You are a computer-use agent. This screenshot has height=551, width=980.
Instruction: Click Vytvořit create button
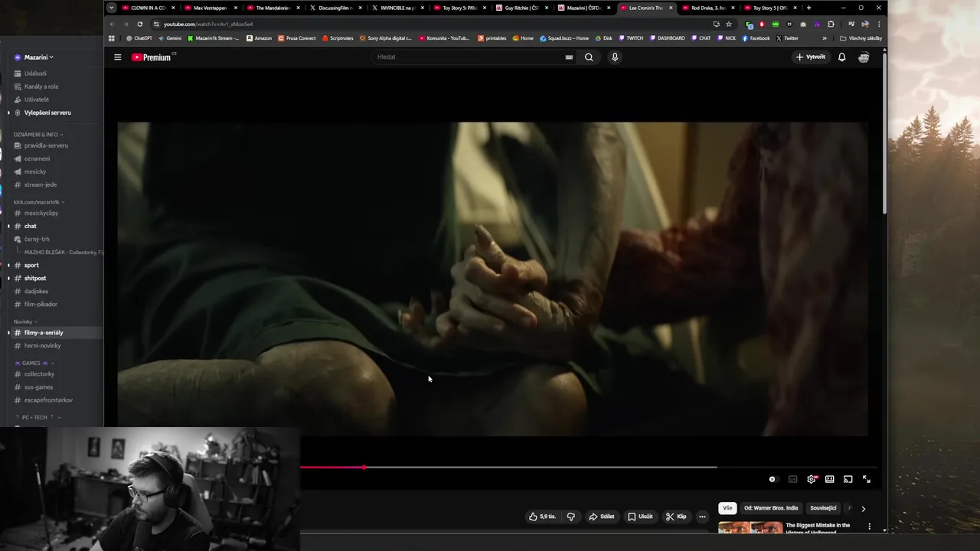tap(811, 57)
